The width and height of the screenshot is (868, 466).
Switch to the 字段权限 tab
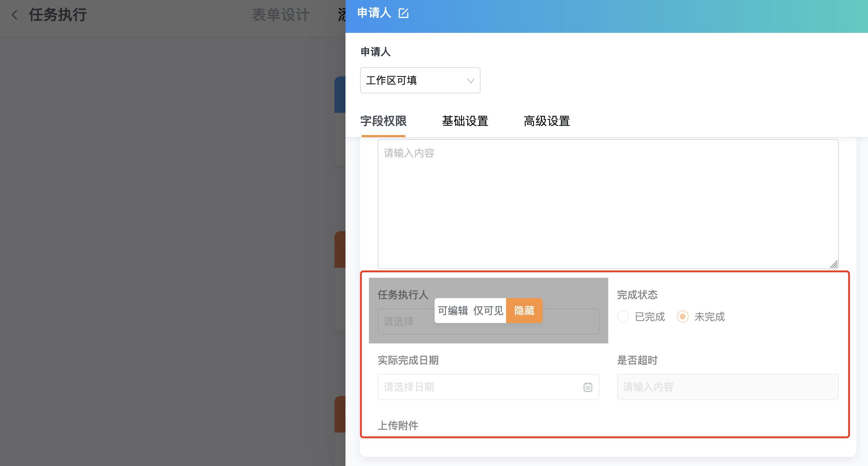(x=384, y=121)
